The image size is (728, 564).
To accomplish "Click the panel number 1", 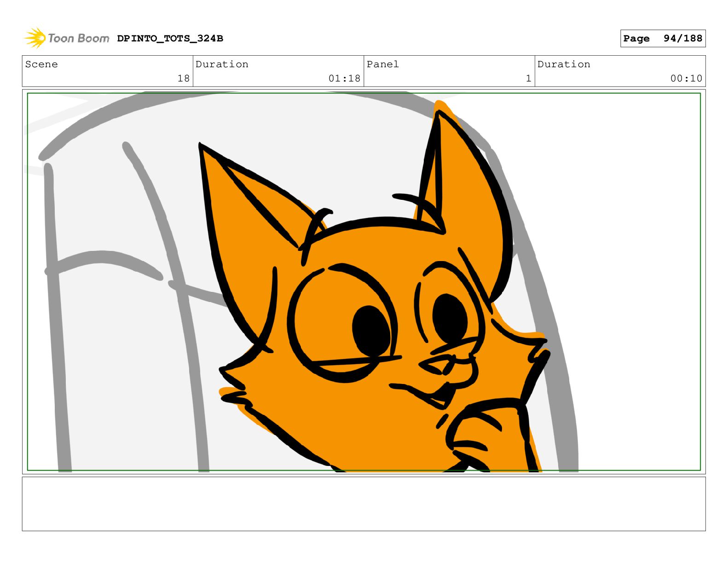I will (x=529, y=78).
